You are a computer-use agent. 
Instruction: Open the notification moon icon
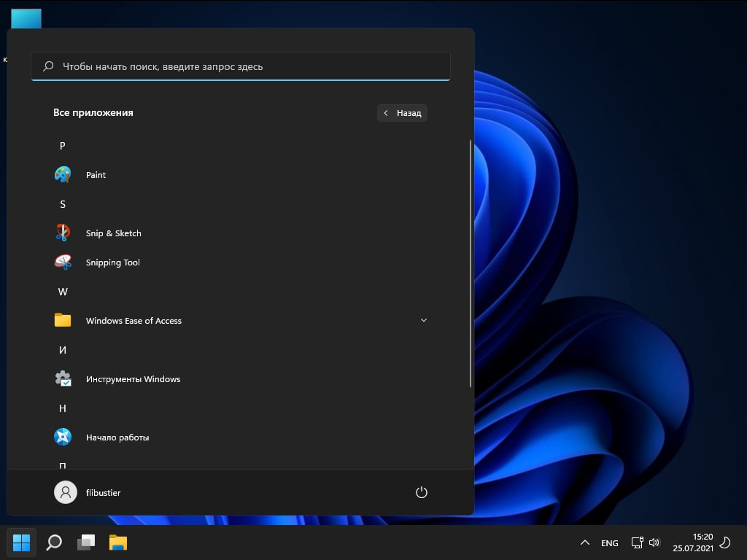tap(724, 542)
